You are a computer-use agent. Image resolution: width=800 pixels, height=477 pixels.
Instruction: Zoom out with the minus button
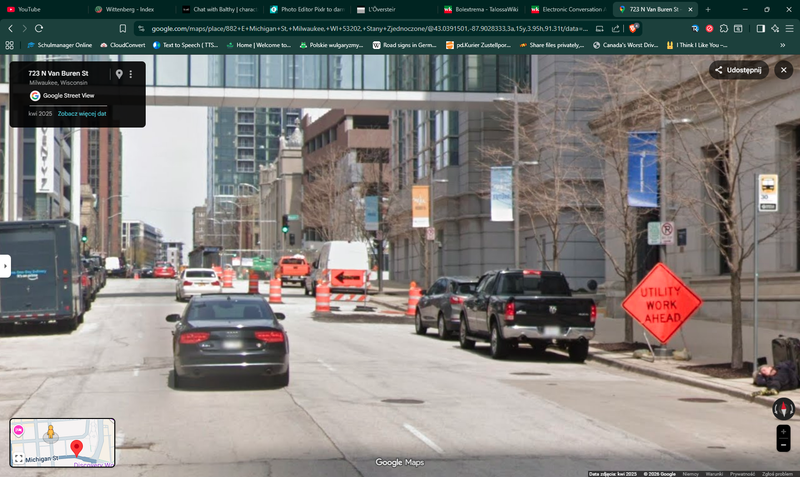(x=783, y=445)
